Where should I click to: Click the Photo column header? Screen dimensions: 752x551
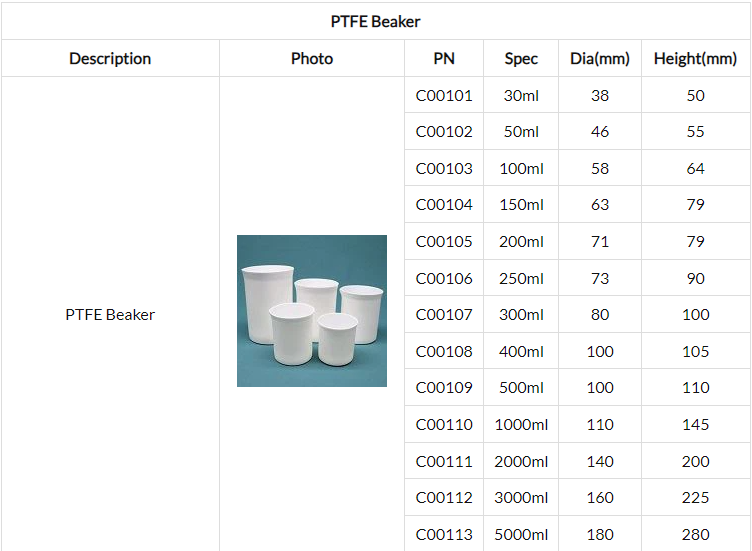click(312, 59)
